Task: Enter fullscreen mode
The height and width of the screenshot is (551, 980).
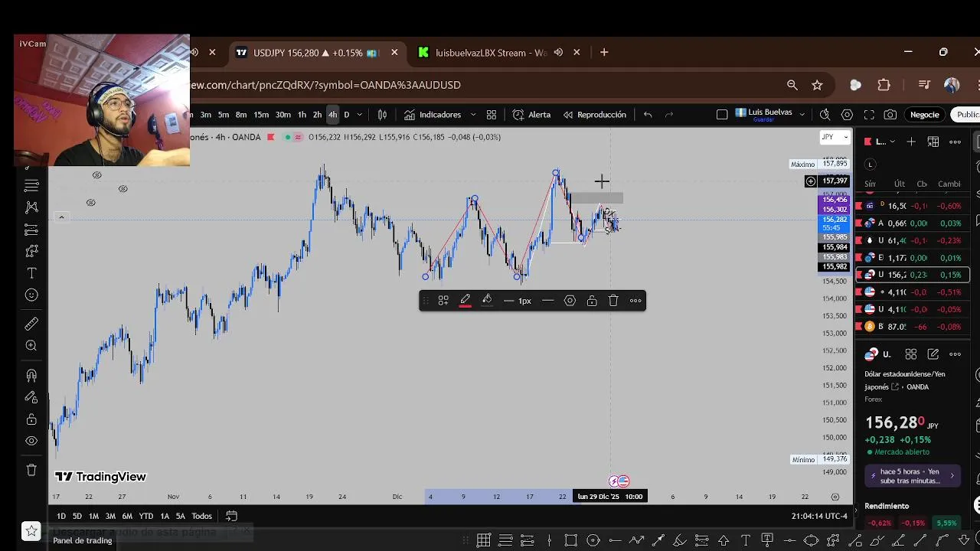Action: pos(869,115)
